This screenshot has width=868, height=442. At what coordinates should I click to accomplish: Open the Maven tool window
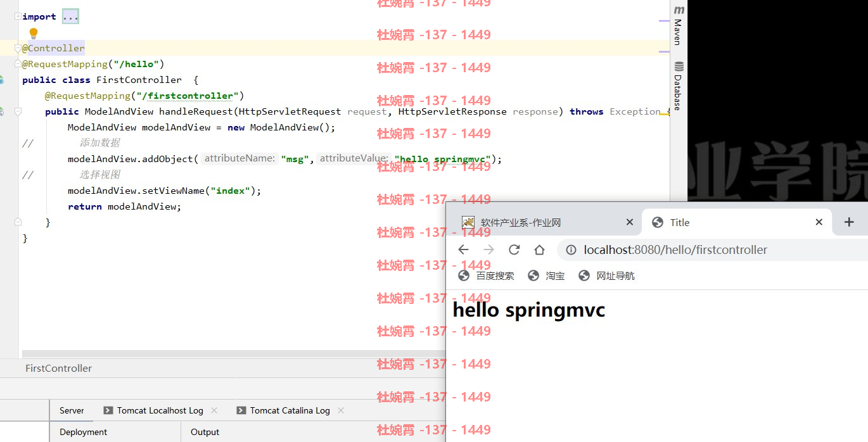pyautogui.click(x=679, y=25)
